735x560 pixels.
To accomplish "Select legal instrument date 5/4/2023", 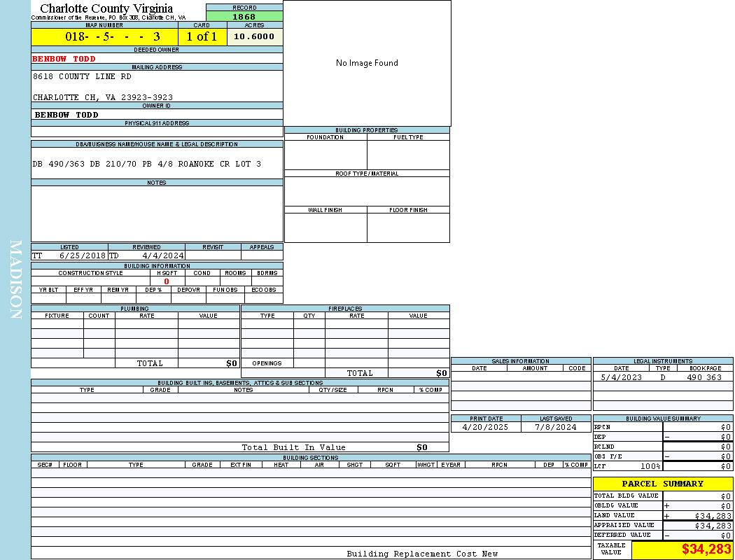I will click(621, 377).
